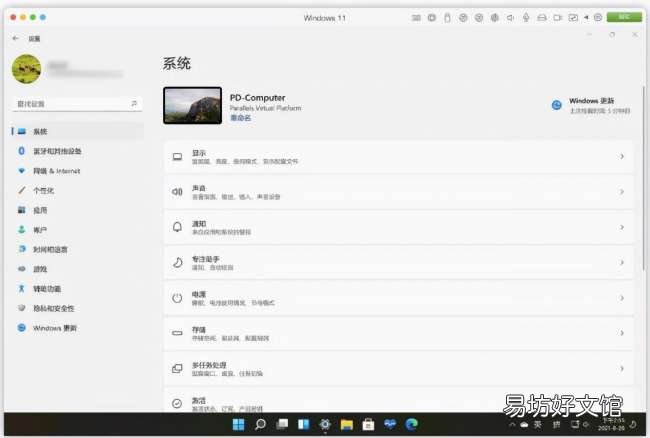Click the Settings gear on taskbar

click(x=325, y=424)
